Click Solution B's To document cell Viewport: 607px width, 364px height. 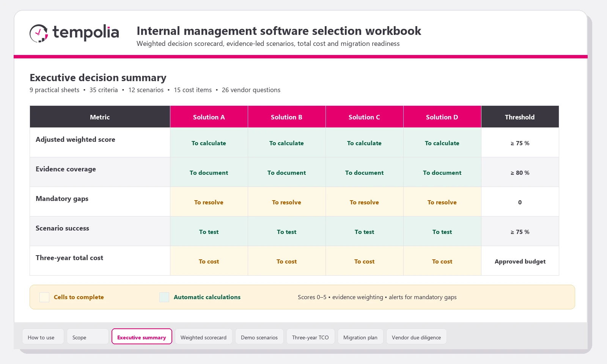(x=287, y=172)
